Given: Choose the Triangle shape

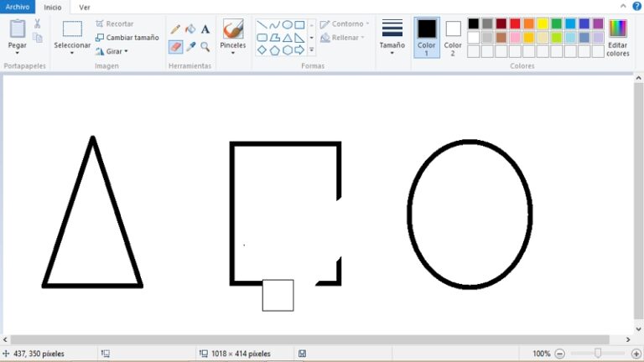Looking at the screenshot, I should [287, 38].
